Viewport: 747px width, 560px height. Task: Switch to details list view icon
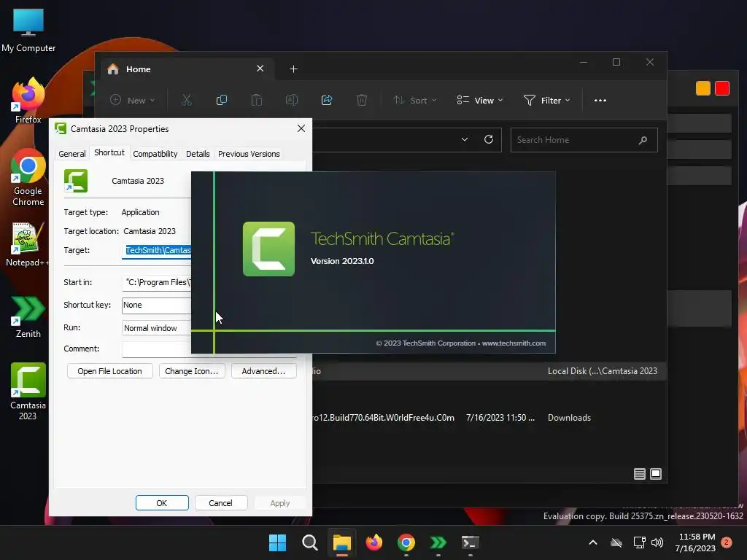[x=639, y=474]
